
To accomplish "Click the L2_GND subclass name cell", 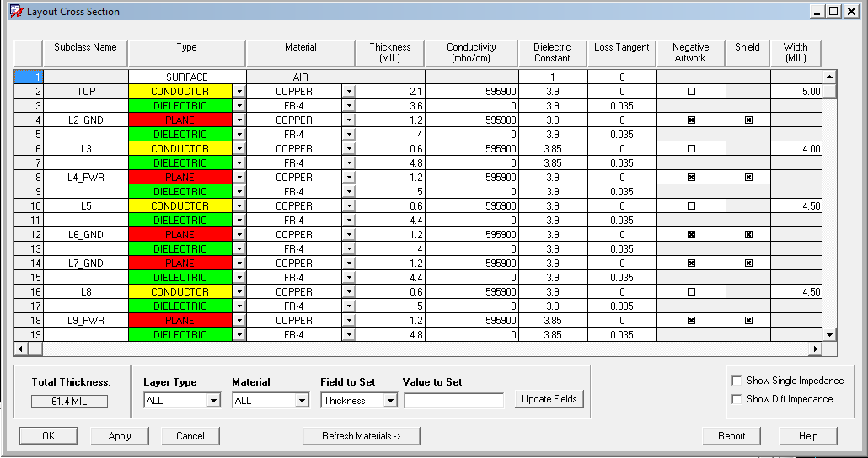I will pos(86,120).
